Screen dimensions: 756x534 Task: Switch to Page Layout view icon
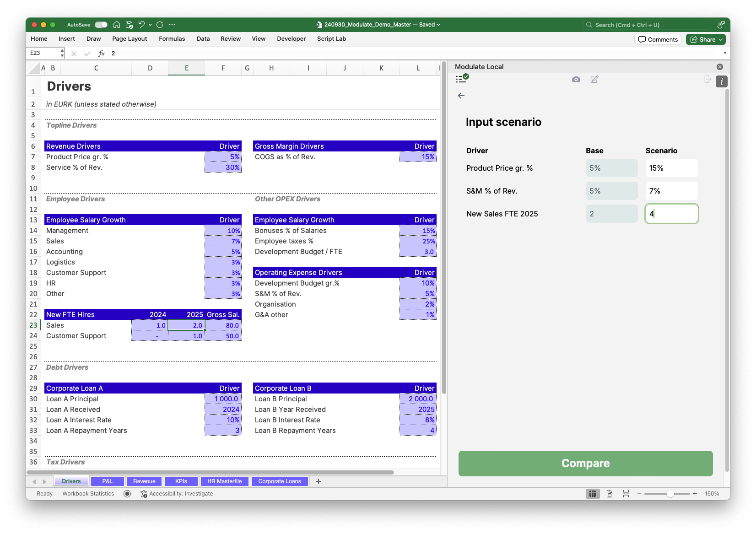(610, 494)
